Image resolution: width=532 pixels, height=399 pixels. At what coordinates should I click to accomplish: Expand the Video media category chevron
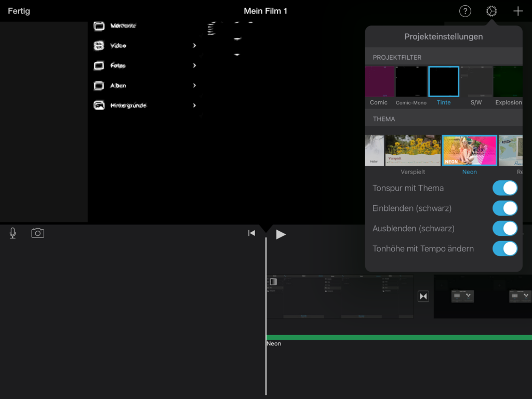tap(194, 46)
